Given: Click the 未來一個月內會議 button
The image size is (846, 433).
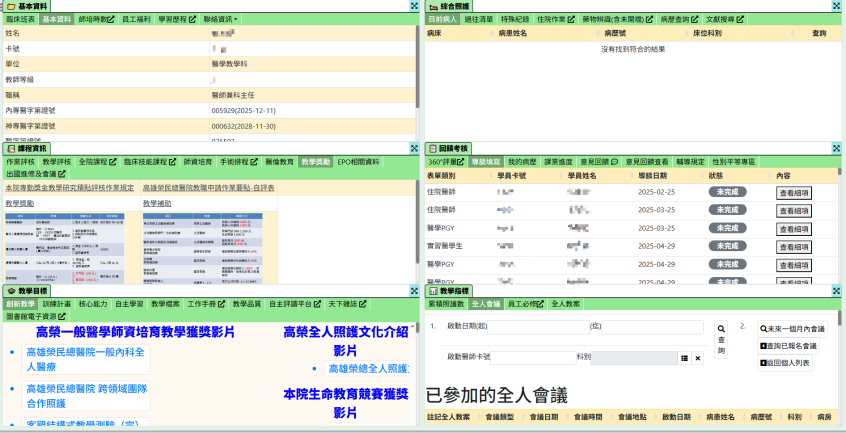Looking at the screenshot, I should click(792, 328).
